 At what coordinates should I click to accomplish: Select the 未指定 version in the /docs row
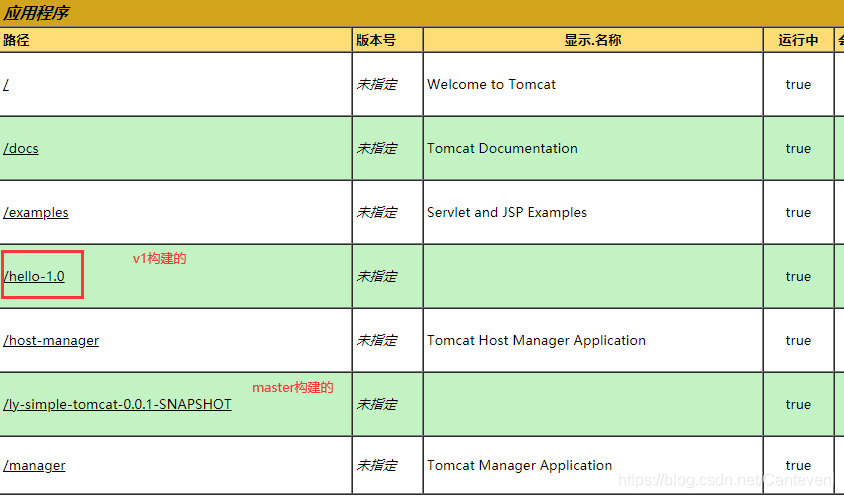[377, 149]
